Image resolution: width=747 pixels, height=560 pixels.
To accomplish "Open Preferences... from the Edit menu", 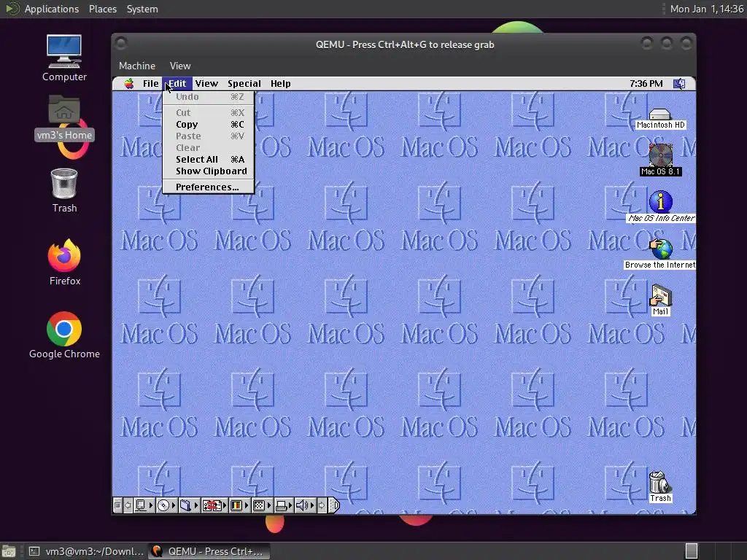I will 208,187.
